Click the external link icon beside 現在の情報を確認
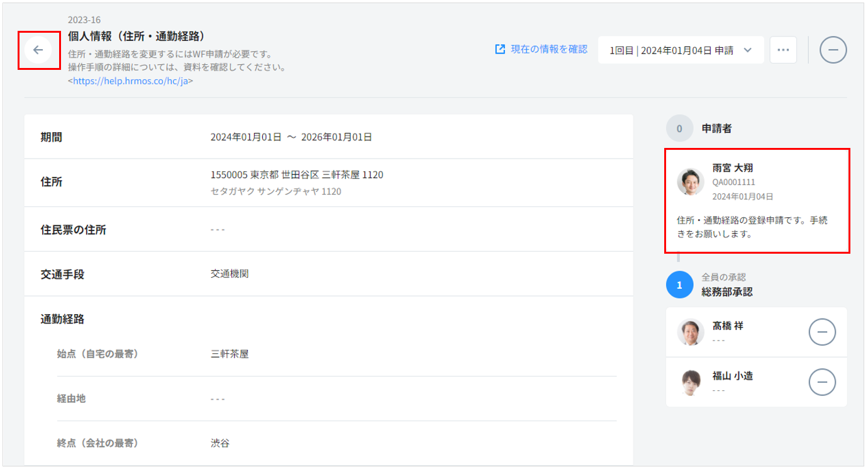 (x=500, y=49)
